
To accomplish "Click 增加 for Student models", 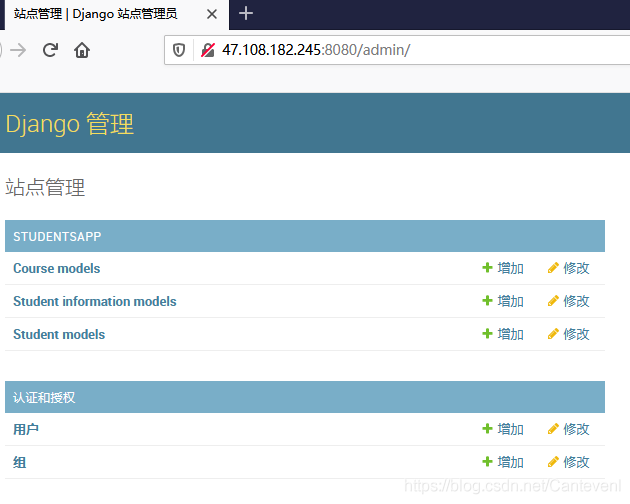I will click(x=503, y=334).
